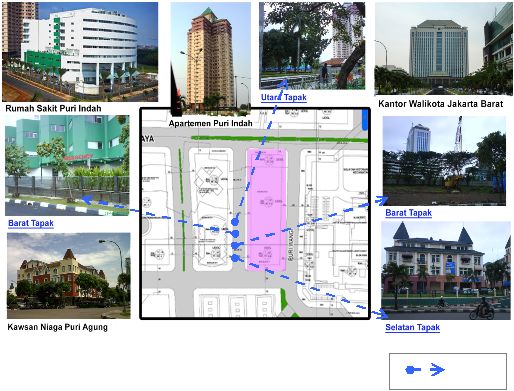This screenshot has height=391, width=514.
Task: Click the Apartemen Puri Indah tower photo
Action: pos(211,58)
